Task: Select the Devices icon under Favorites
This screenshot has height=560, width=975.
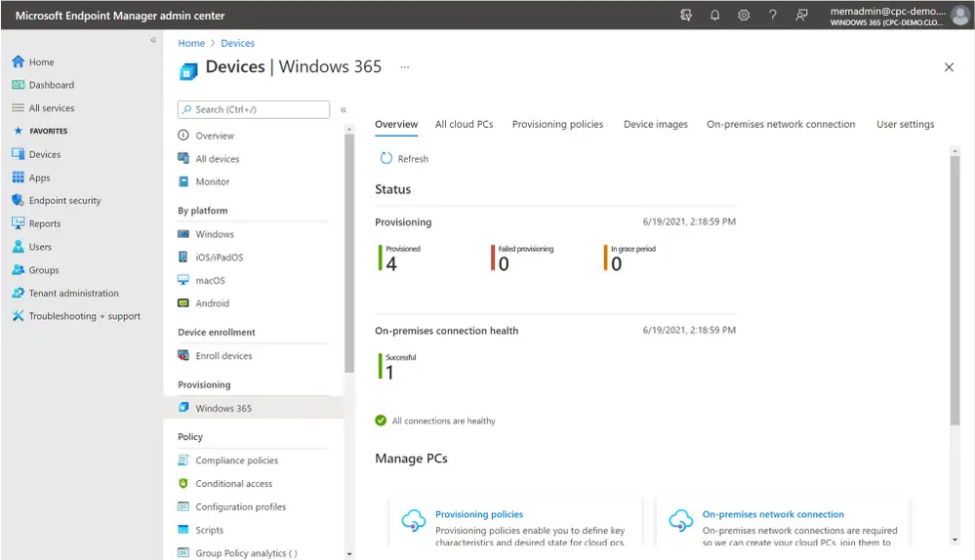Action: (18, 154)
